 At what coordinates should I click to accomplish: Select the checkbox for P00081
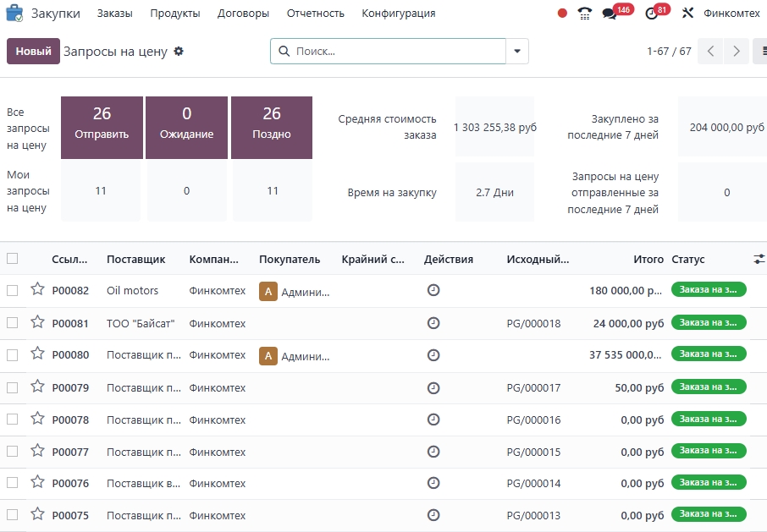12,323
